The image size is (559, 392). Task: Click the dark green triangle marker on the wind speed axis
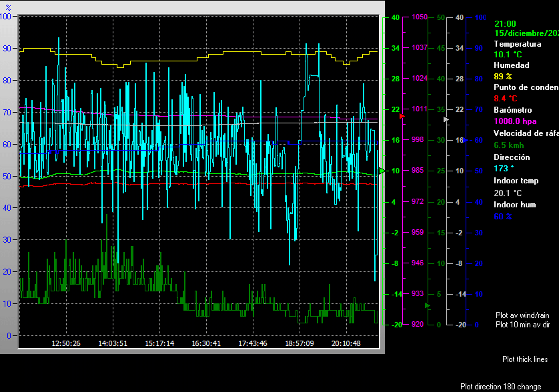428,305
